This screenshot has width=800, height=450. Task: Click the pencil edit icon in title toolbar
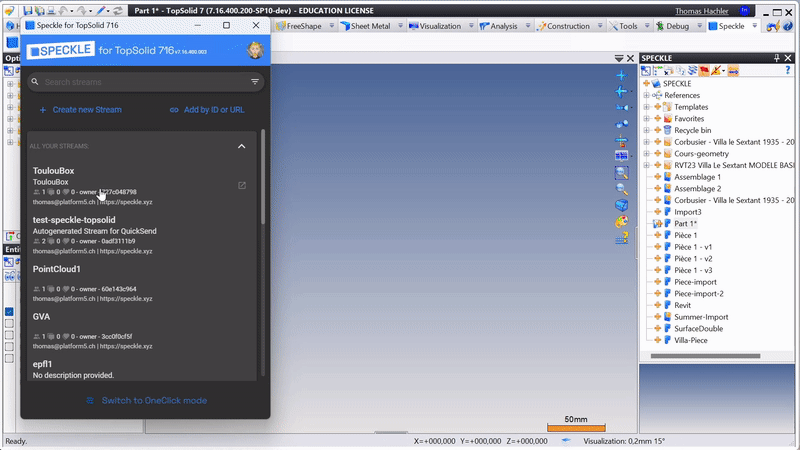point(102,10)
